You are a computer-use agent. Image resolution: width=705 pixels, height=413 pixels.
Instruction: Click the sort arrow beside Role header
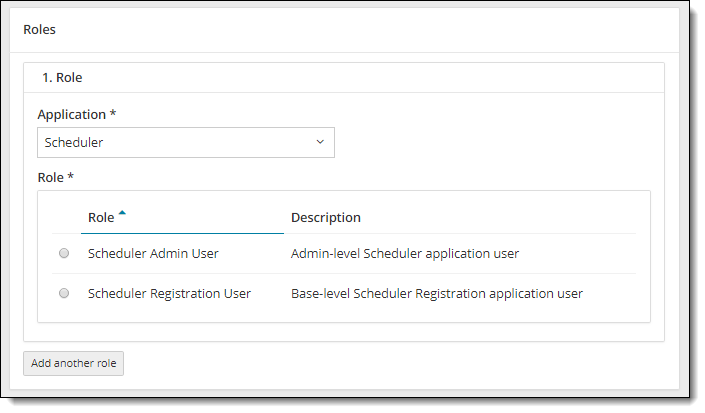[x=122, y=213]
